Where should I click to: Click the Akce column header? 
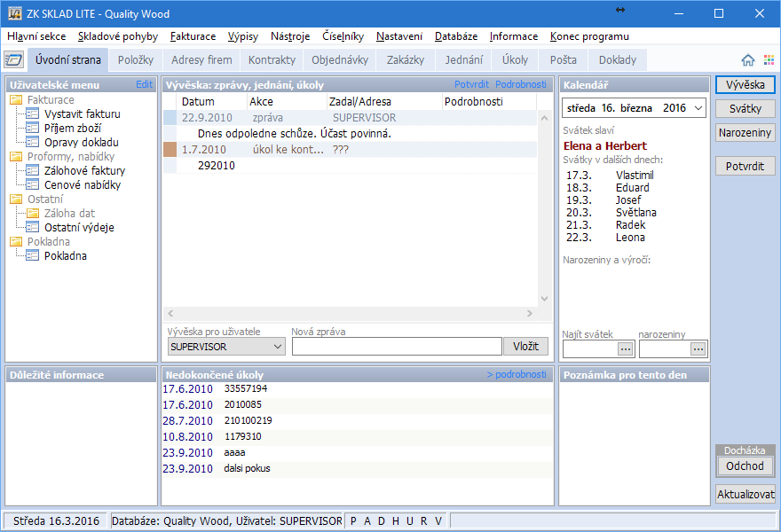click(x=287, y=101)
